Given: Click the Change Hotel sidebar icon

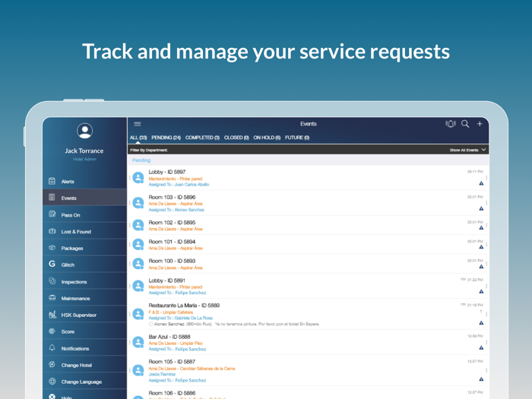Looking at the screenshot, I should tap(52, 364).
